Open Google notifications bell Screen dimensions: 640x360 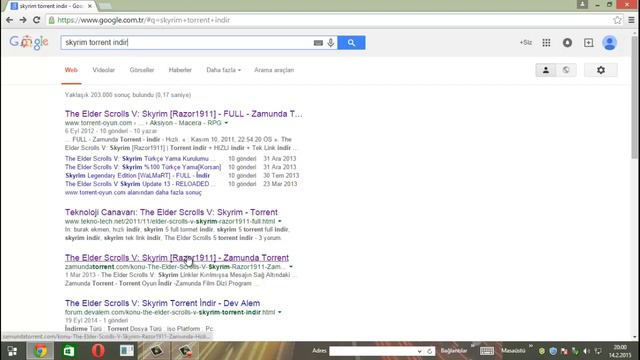point(567,42)
